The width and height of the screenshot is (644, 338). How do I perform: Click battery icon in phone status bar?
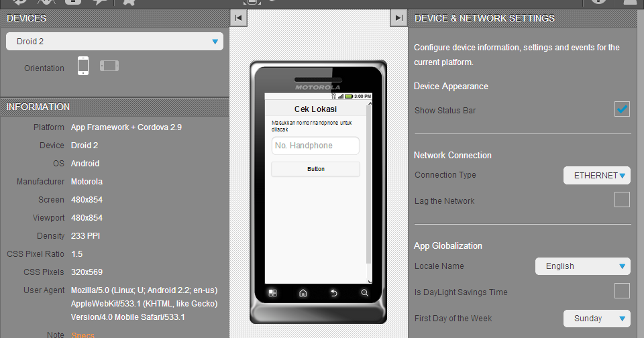click(349, 97)
